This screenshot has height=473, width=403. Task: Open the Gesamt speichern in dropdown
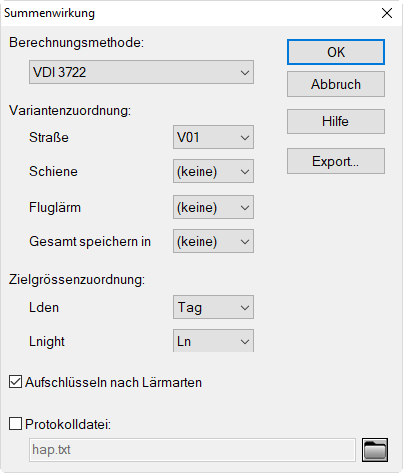pyautogui.click(x=213, y=241)
